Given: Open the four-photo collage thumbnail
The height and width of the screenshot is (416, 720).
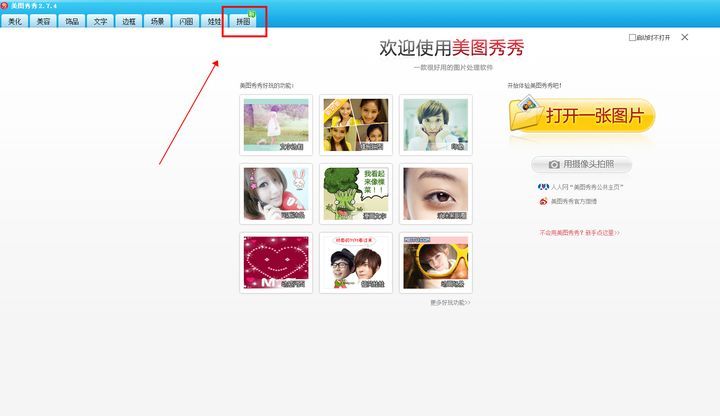Looking at the screenshot, I should [356, 125].
